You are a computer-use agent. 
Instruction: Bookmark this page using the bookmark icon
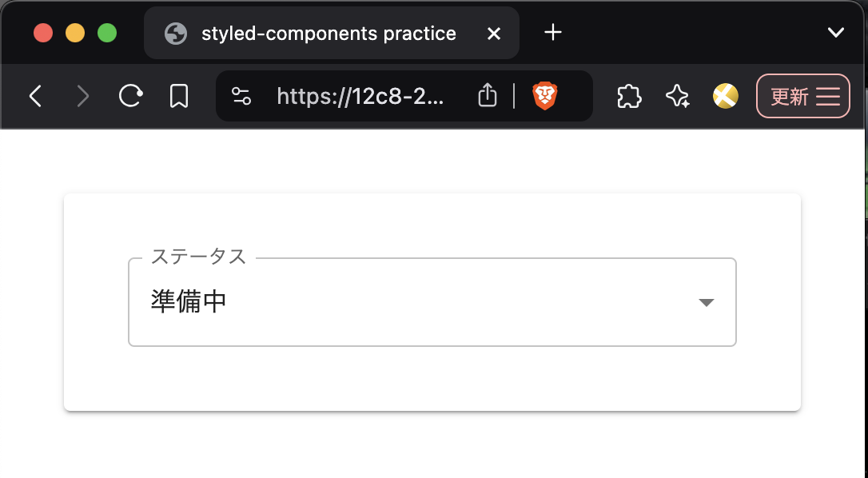(178, 95)
